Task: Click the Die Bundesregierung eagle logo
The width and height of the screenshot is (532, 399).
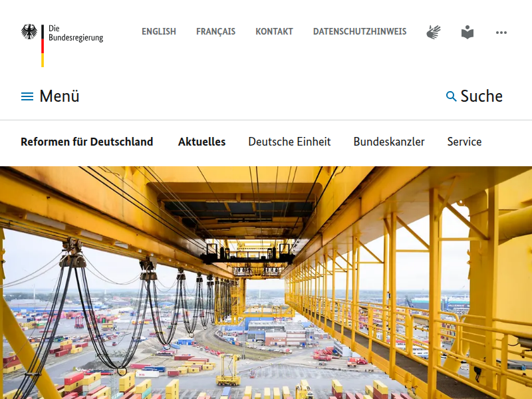Action: click(62, 45)
